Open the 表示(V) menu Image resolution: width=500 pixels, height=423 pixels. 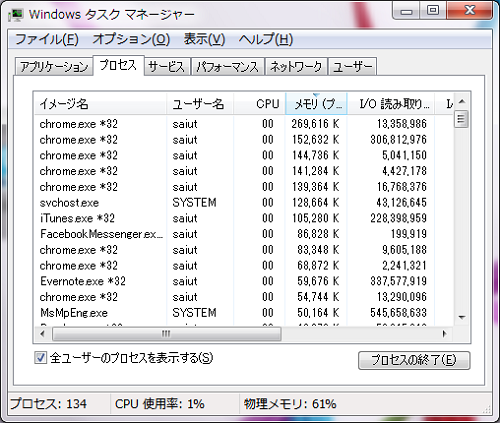[x=204, y=39]
